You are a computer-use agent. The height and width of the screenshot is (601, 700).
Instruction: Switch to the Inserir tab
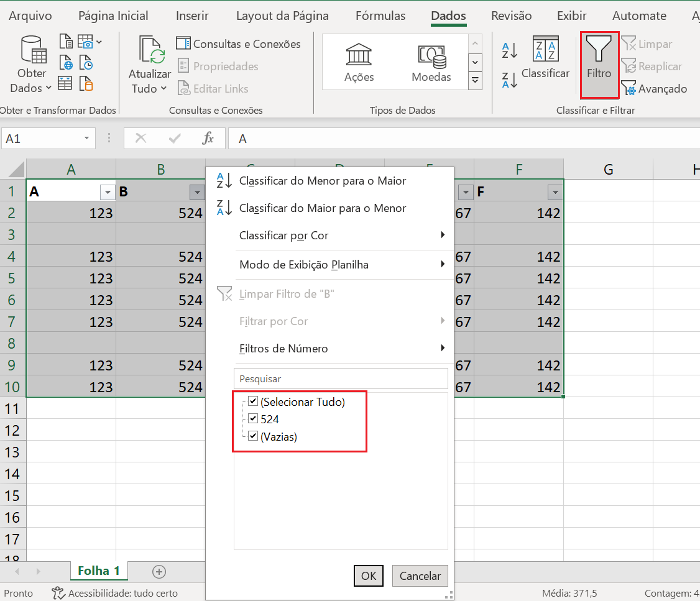[x=192, y=16]
